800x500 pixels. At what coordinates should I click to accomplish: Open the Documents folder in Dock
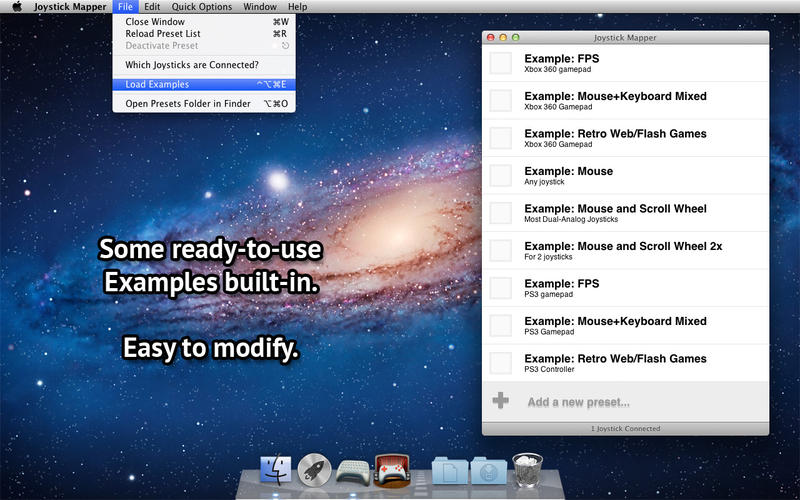coord(450,470)
